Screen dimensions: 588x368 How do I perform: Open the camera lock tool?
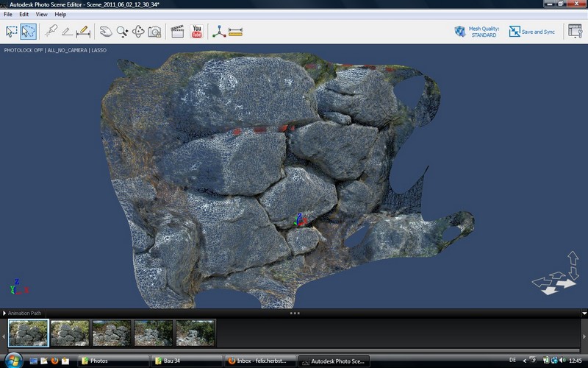154,32
